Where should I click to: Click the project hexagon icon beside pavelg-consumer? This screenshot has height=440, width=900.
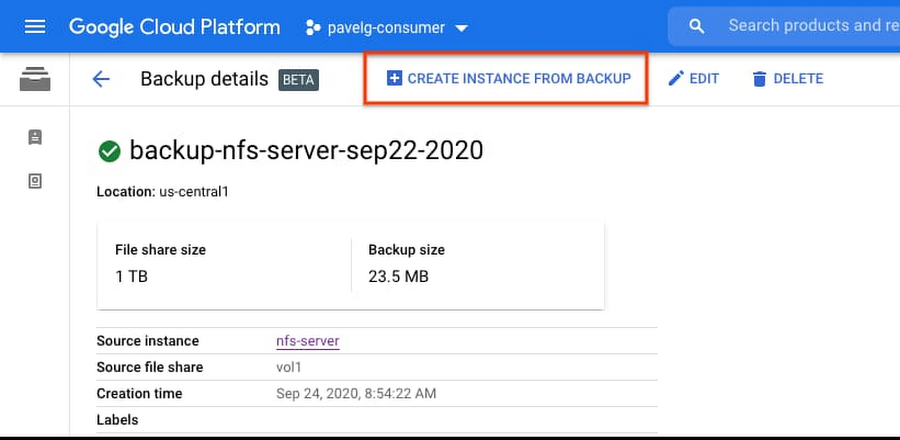click(313, 28)
